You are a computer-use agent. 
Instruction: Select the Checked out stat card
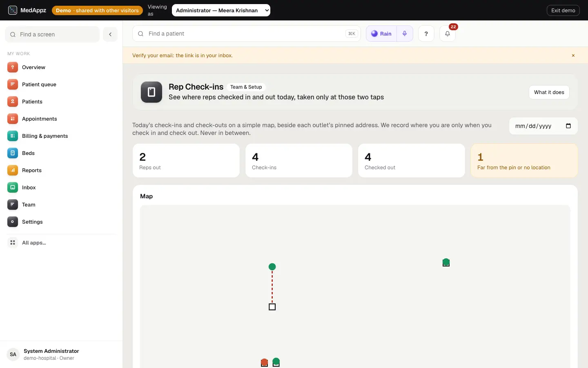tap(412, 160)
